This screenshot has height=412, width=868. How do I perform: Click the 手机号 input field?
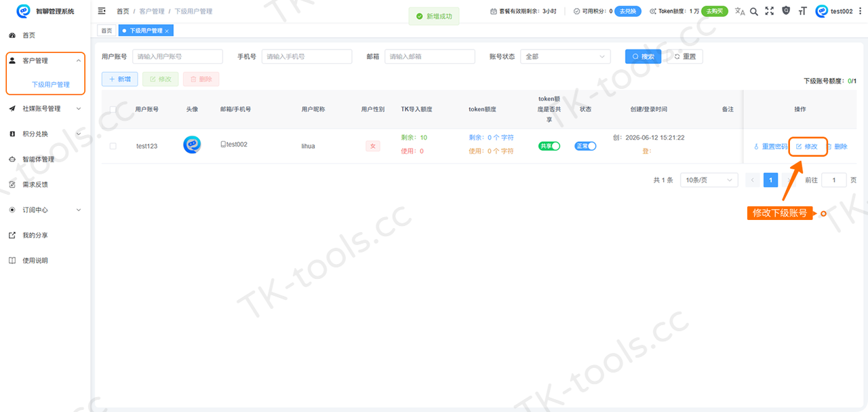tap(307, 56)
